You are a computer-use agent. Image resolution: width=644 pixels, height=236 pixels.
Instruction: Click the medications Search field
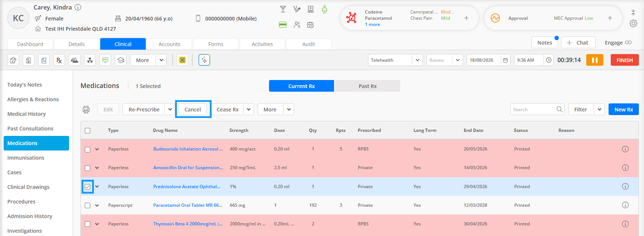pos(533,110)
